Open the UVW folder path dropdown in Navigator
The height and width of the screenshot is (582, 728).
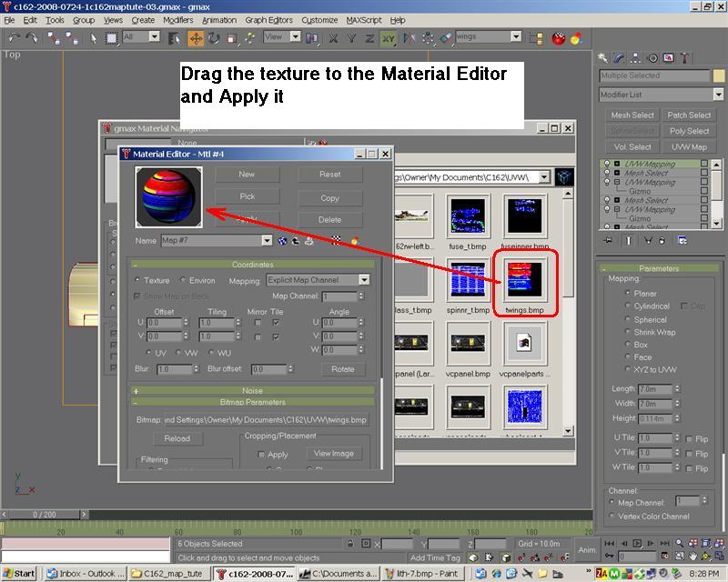(x=544, y=176)
